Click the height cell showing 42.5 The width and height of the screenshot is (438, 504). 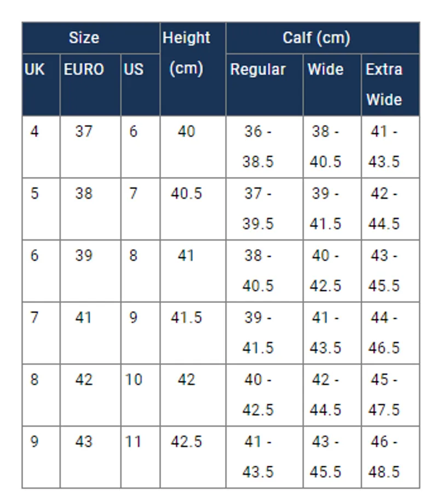[193, 457]
